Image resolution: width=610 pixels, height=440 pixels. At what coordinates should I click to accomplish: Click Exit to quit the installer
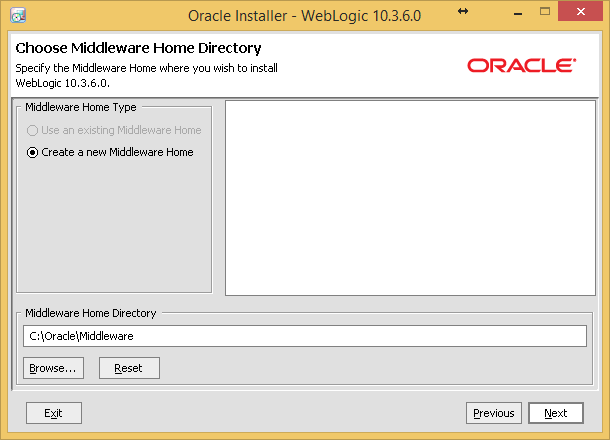(x=54, y=413)
